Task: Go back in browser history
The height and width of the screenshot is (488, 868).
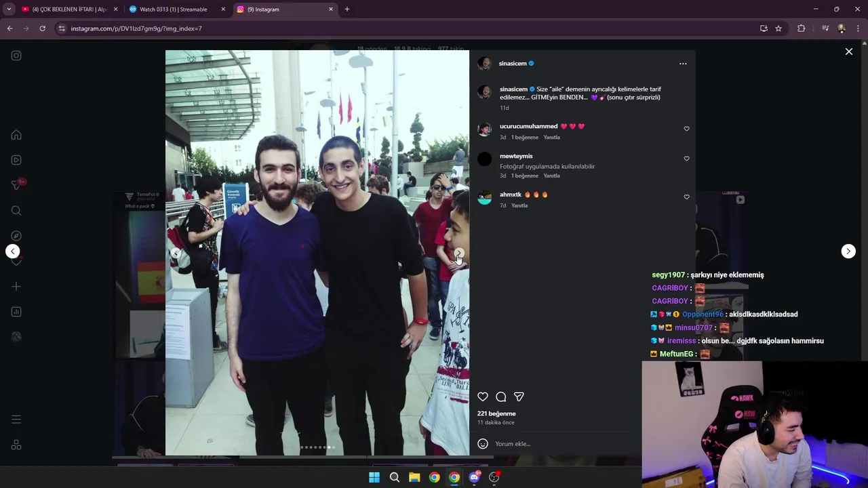Action: [9, 28]
